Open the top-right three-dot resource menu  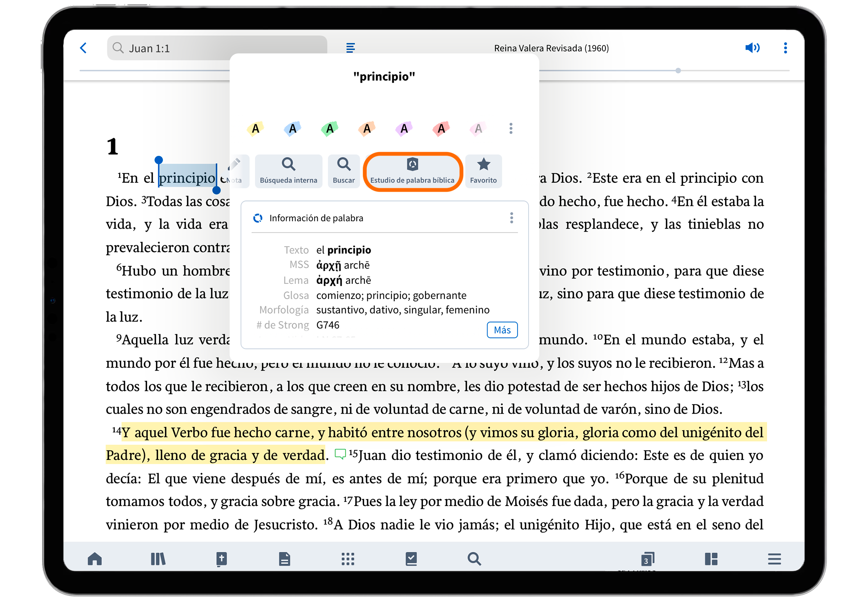(x=785, y=48)
